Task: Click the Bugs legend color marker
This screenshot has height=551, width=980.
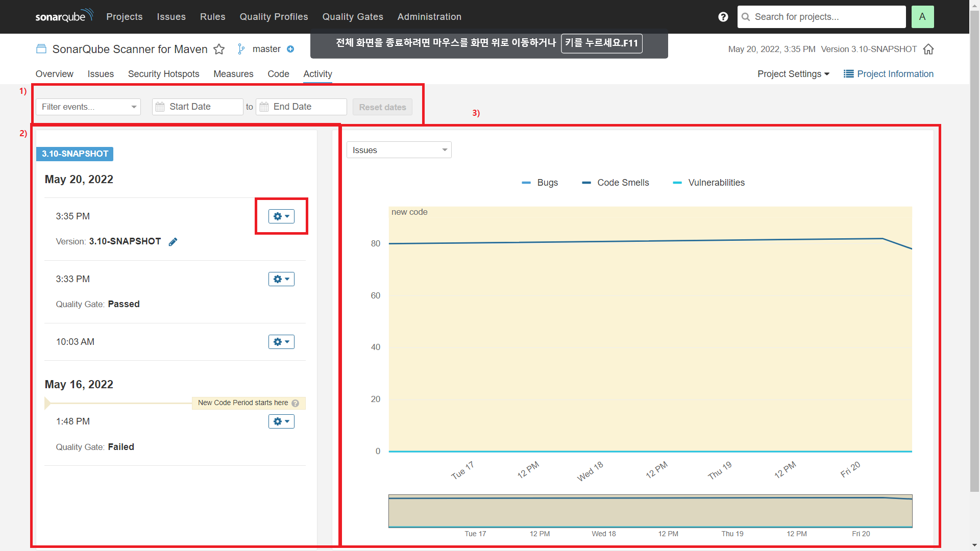Action: (x=526, y=183)
